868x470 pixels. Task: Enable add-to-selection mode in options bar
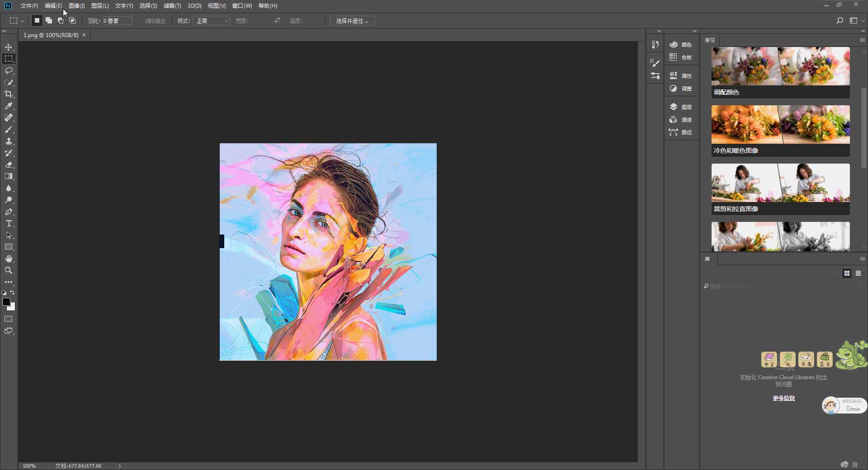click(x=49, y=21)
